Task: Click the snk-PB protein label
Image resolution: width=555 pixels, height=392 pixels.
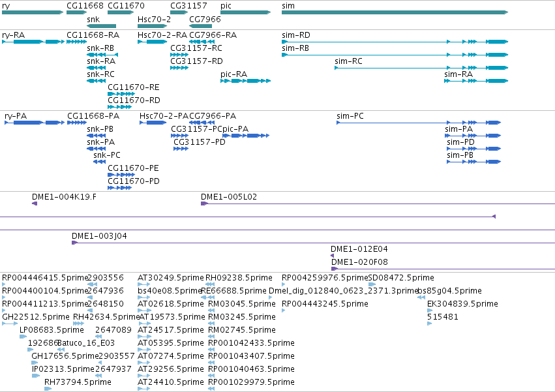Action: pyautogui.click(x=100, y=129)
